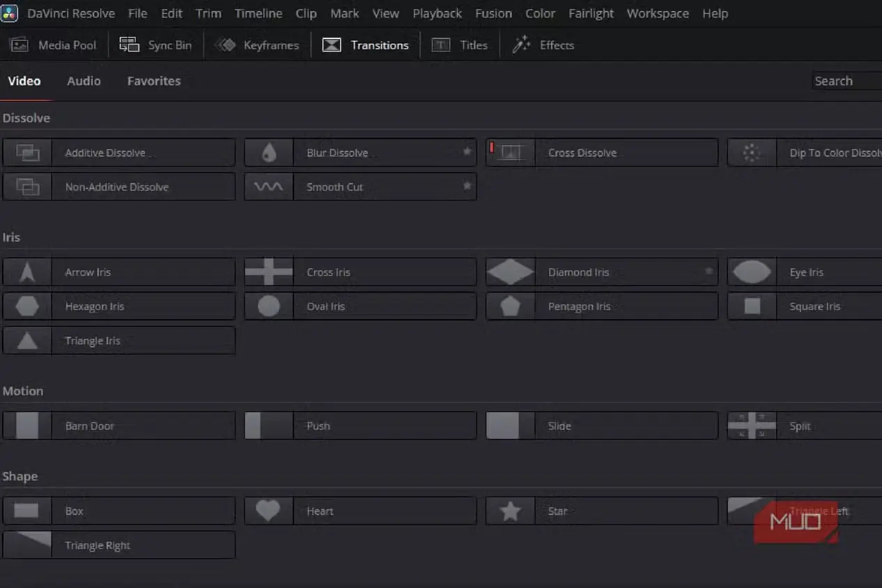The width and height of the screenshot is (882, 588).
Task: Open the Keyframes panel
Action: pos(256,45)
